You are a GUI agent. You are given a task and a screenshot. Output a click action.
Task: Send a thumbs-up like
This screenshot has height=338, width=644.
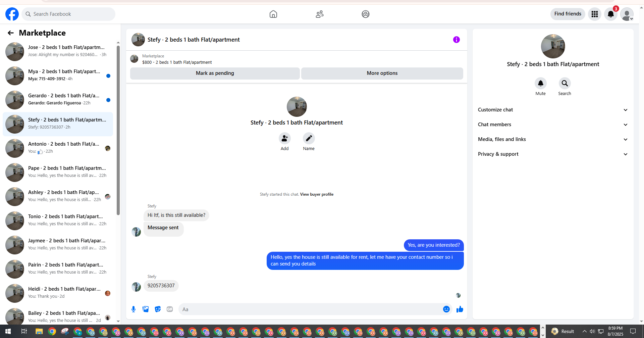[x=460, y=309]
